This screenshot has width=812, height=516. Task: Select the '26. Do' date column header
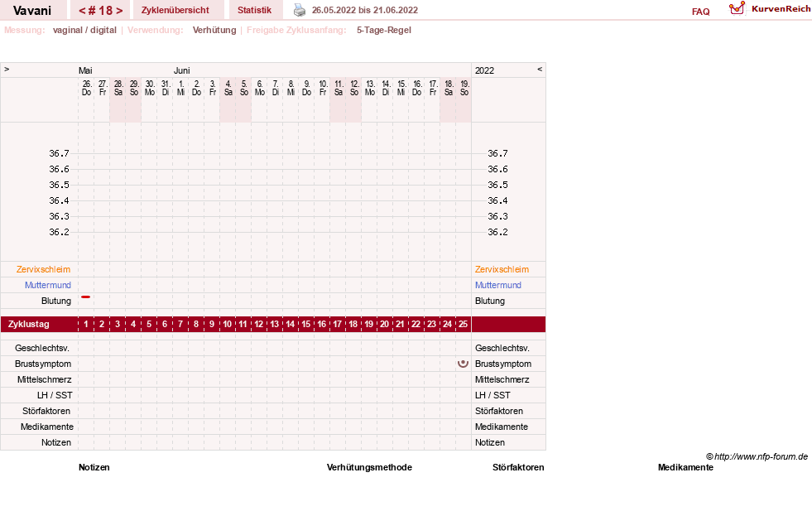coord(86,88)
